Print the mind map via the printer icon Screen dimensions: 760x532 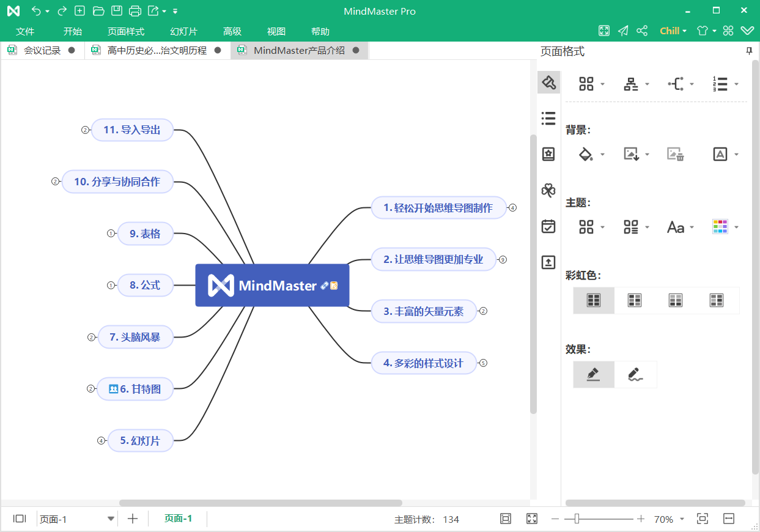coord(136,11)
